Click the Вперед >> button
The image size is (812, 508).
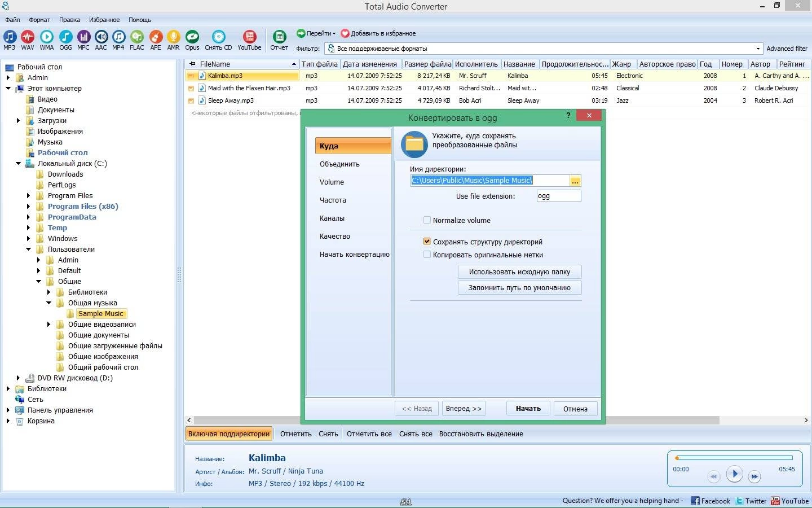point(464,409)
